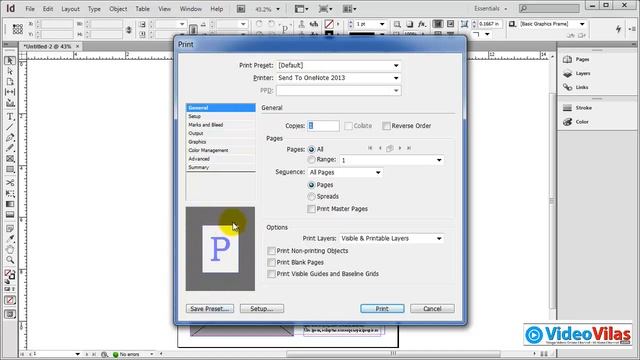
Task: Enable Reverse Order checkbox
Action: (x=386, y=126)
